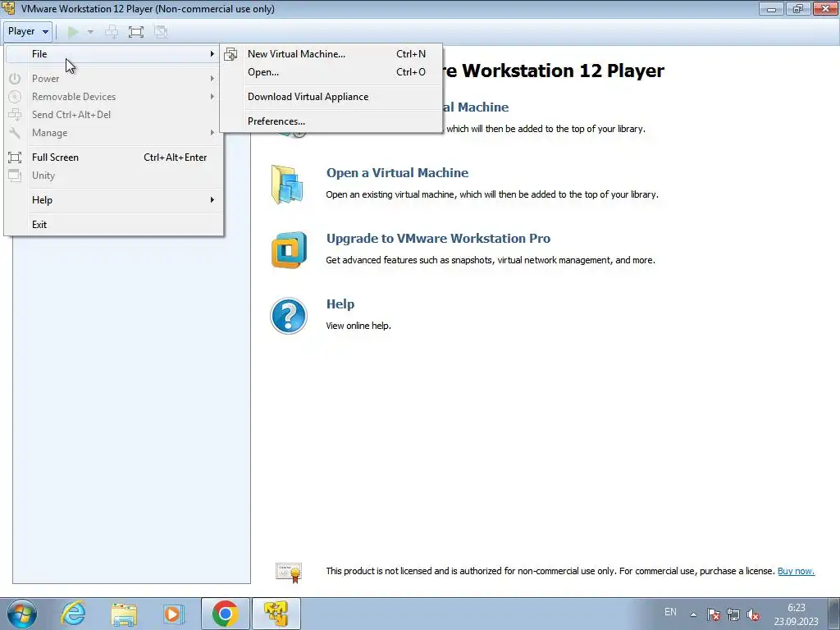Open the Help submenu in the Player menu
The width and height of the screenshot is (840, 630).
[113, 200]
